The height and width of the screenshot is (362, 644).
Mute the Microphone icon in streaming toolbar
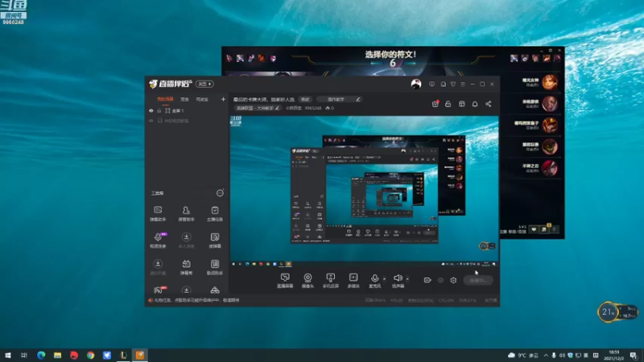[374, 280]
